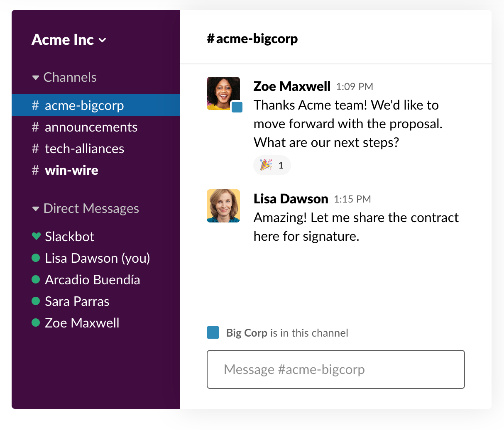Open the announcements channel
Viewport: 504px width, 430px height.
(x=96, y=127)
